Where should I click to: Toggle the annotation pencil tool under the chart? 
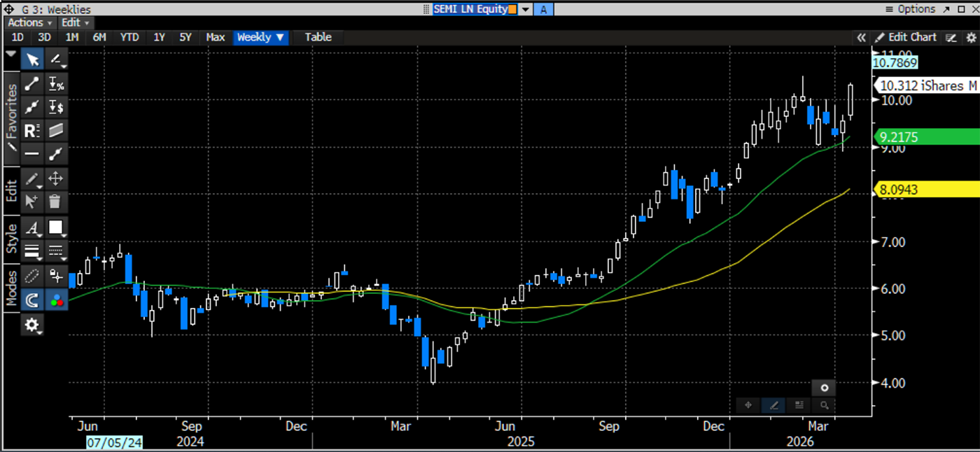(x=773, y=404)
